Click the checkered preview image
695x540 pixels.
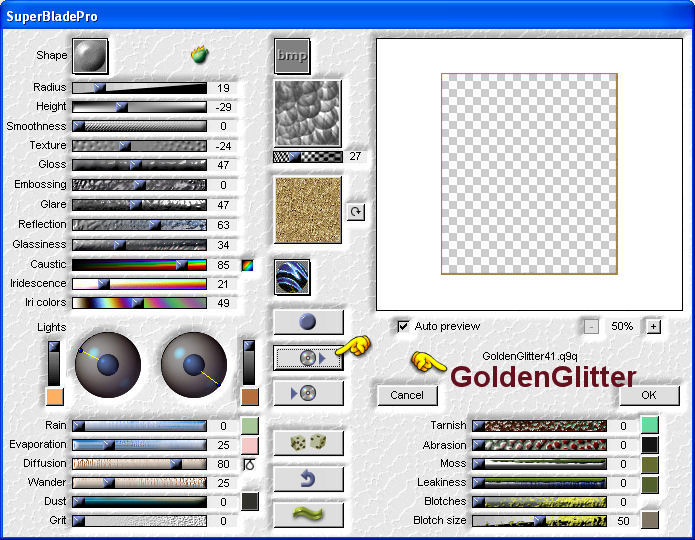click(x=529, y=174)
